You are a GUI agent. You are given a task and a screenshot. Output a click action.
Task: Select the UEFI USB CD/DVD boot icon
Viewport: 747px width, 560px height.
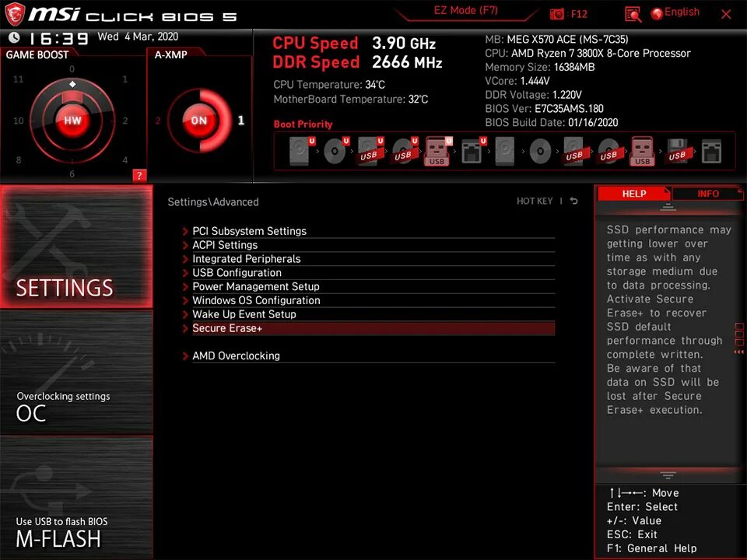coord(405,151)
